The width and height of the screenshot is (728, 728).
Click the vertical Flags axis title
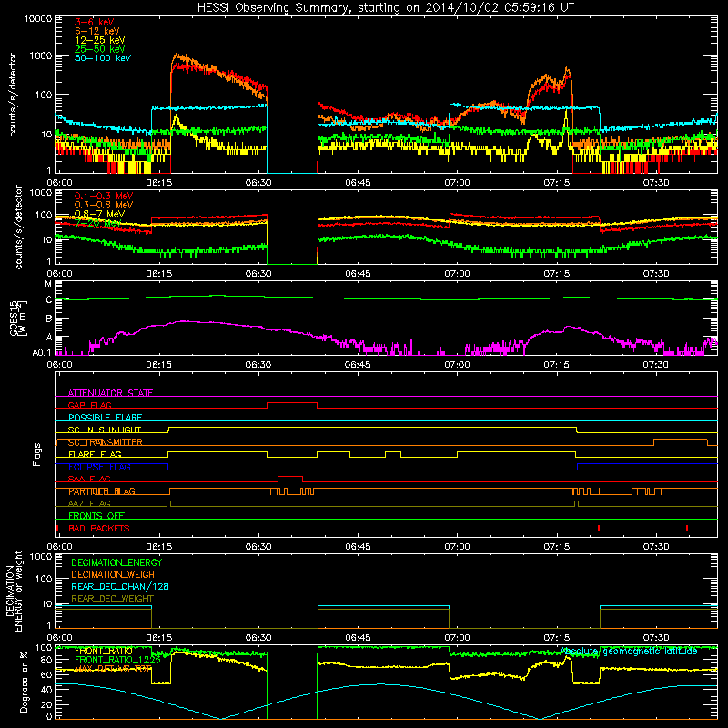[37, 454]
